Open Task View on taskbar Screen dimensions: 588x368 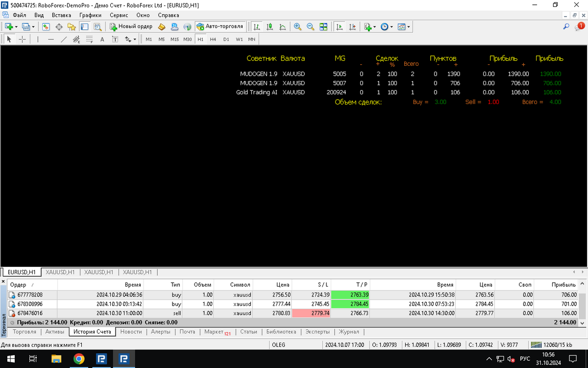click(33, 359)
